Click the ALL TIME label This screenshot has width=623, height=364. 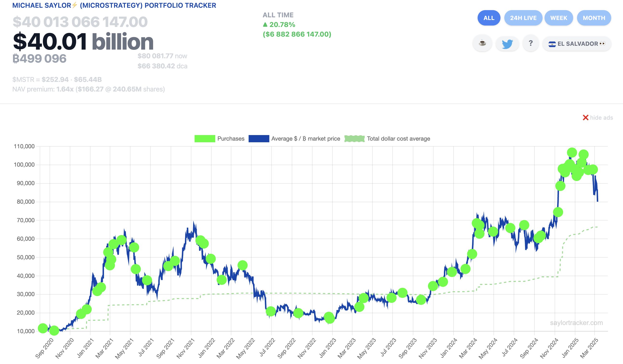[x=278, y=15]
